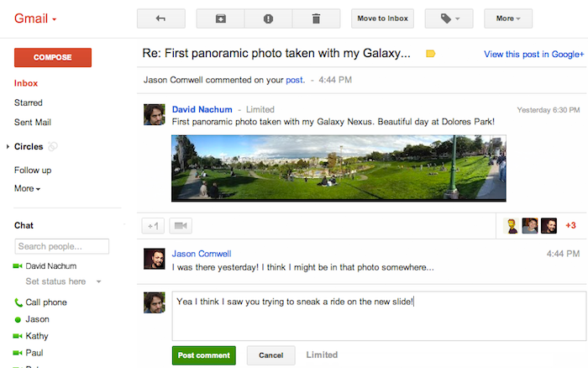Click the +1 button under the photo
This screenshot has width=588, height=368.
click(x=152, y=226)
